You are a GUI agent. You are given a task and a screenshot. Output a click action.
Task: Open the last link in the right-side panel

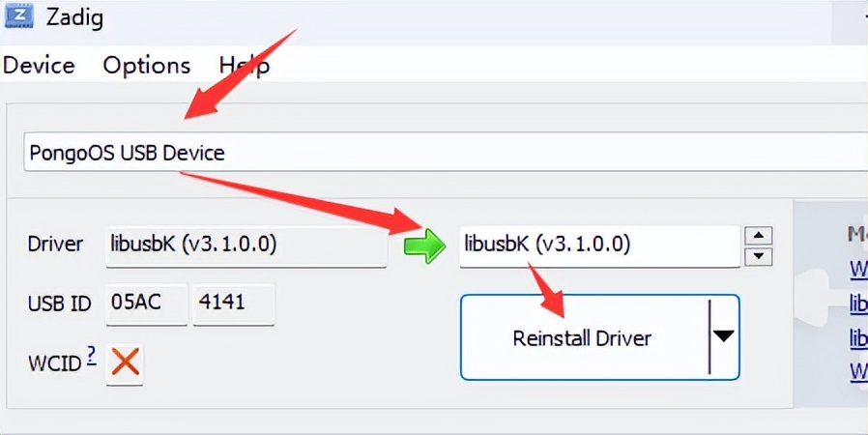[858, 371]
